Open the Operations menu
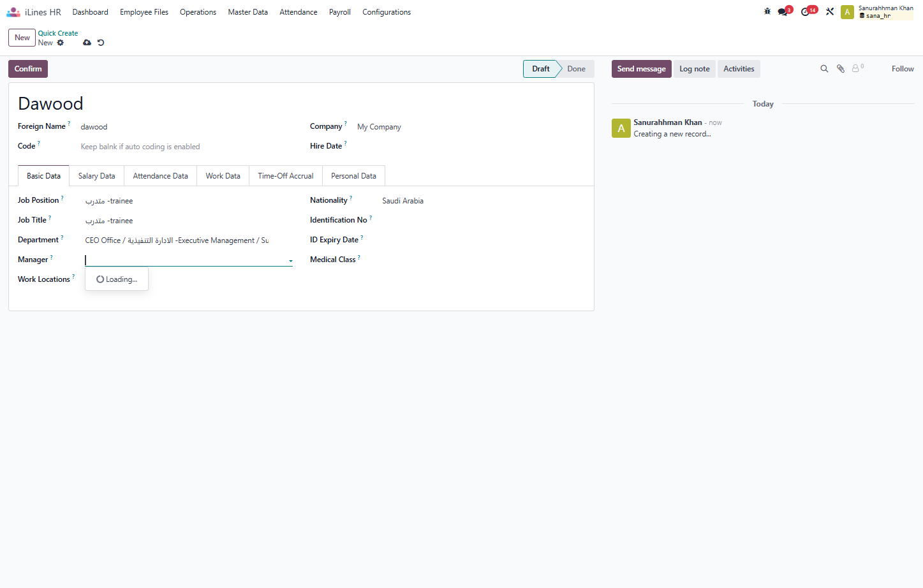Viewport: 923px width, 588px height. (198, 12)
